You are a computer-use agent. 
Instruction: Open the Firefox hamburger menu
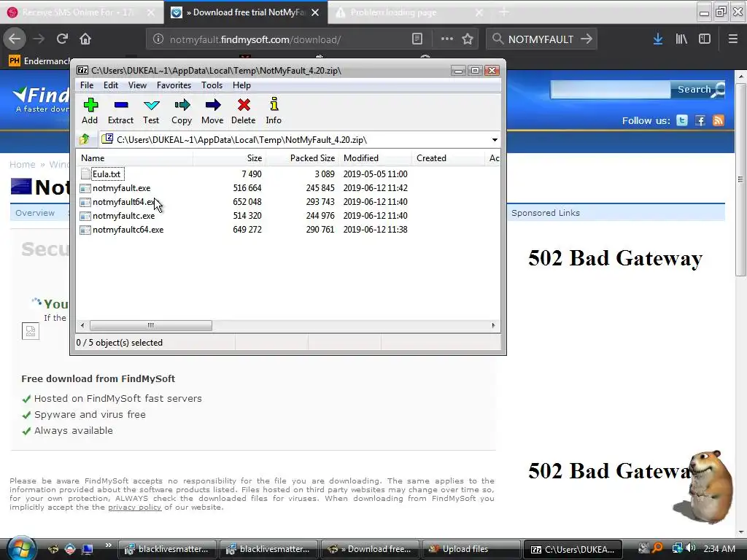point(733,39)
